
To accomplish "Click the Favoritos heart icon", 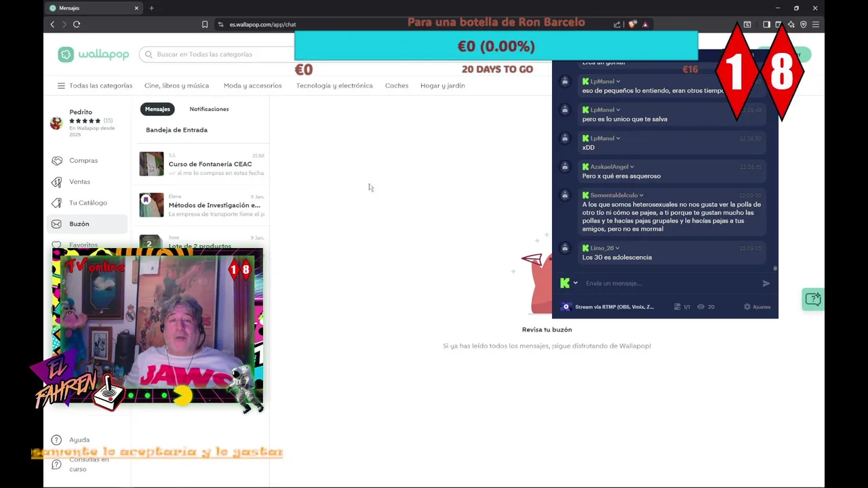I will click(x=56, y=244).
